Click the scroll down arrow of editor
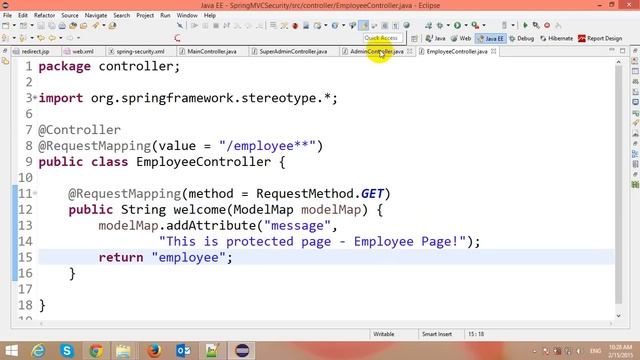This screenshot has width=640, height=360. (x=618, y=316)
